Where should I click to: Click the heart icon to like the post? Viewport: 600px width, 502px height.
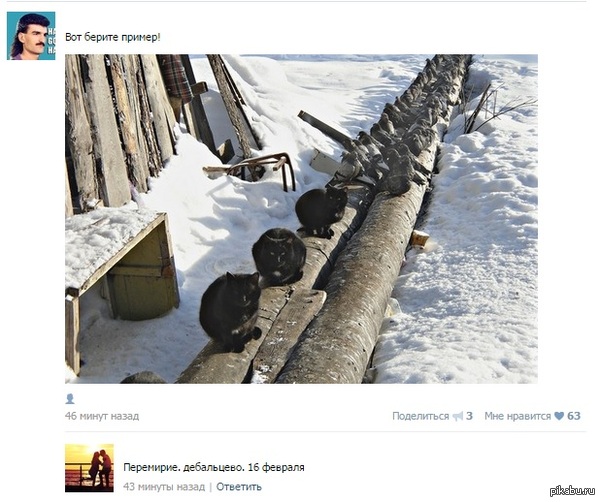[x=559, y=416]
